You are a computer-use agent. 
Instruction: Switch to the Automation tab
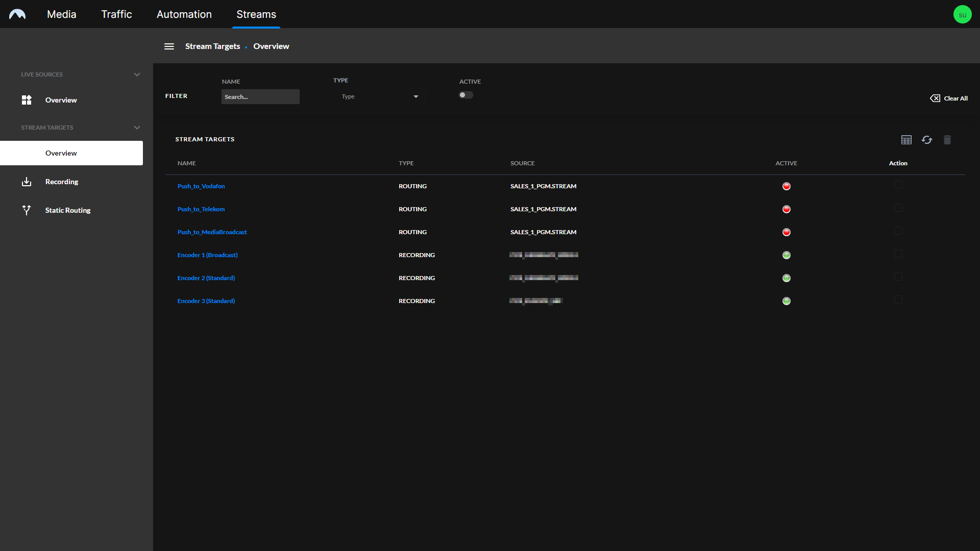[184, 14]
